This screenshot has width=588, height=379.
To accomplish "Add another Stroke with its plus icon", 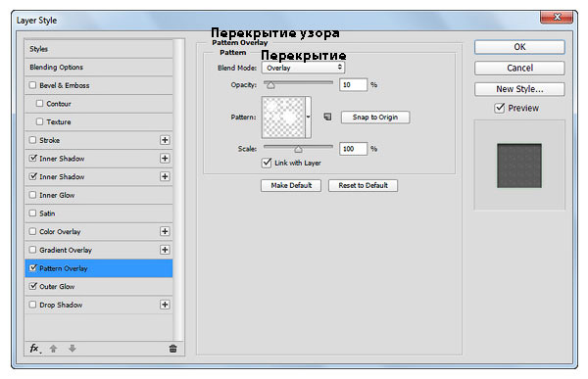I will tap(165, 140).
